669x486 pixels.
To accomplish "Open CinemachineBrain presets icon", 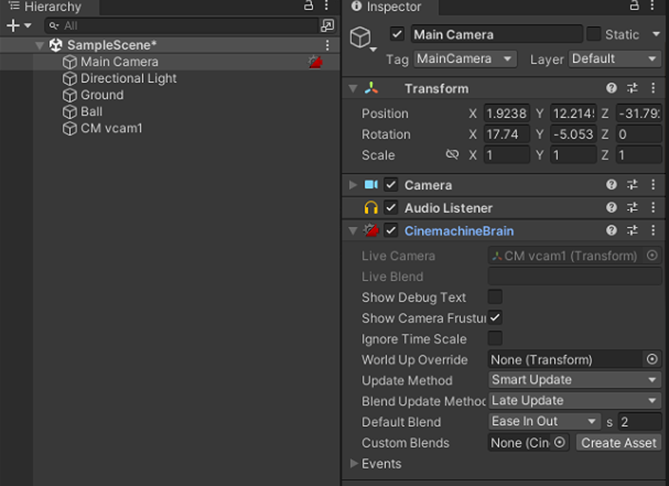I will click(632, 231).
